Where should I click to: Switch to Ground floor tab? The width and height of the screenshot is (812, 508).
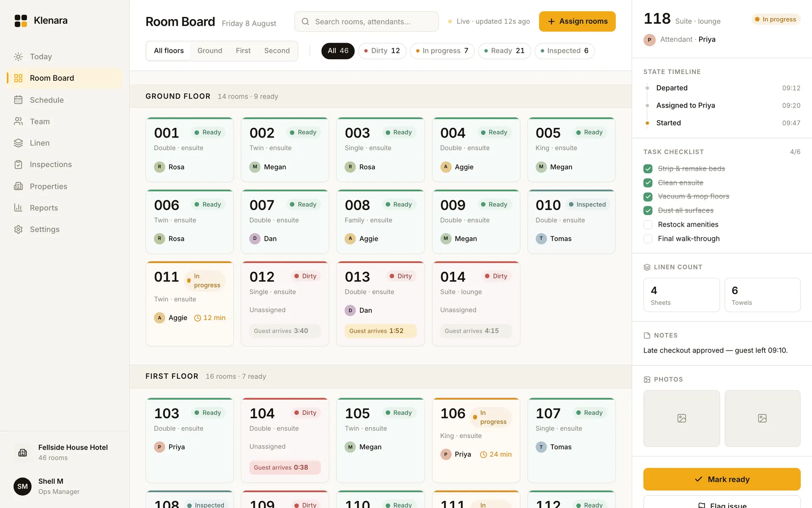[210, 51]
